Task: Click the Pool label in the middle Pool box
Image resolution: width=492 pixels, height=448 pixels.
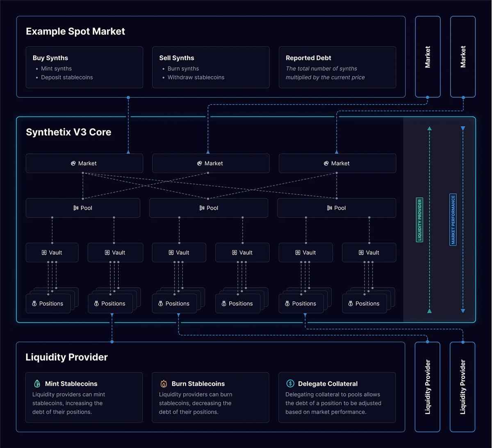Action: pyautogui.click(x=212, y=208)
